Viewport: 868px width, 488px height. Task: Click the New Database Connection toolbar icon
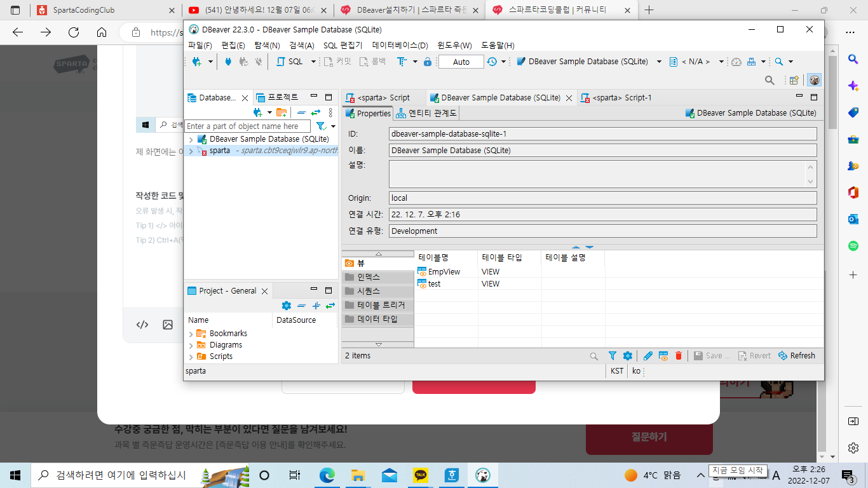(196, 62)
